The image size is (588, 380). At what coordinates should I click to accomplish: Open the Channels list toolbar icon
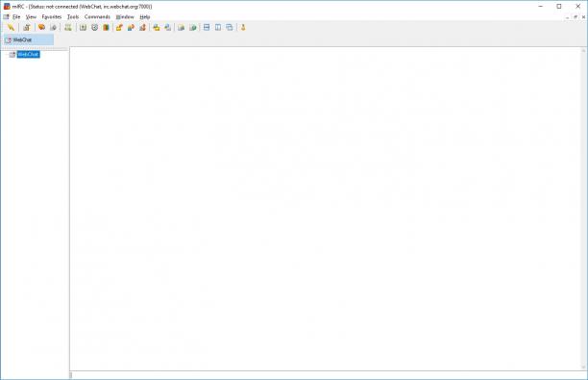coord(53,27)
